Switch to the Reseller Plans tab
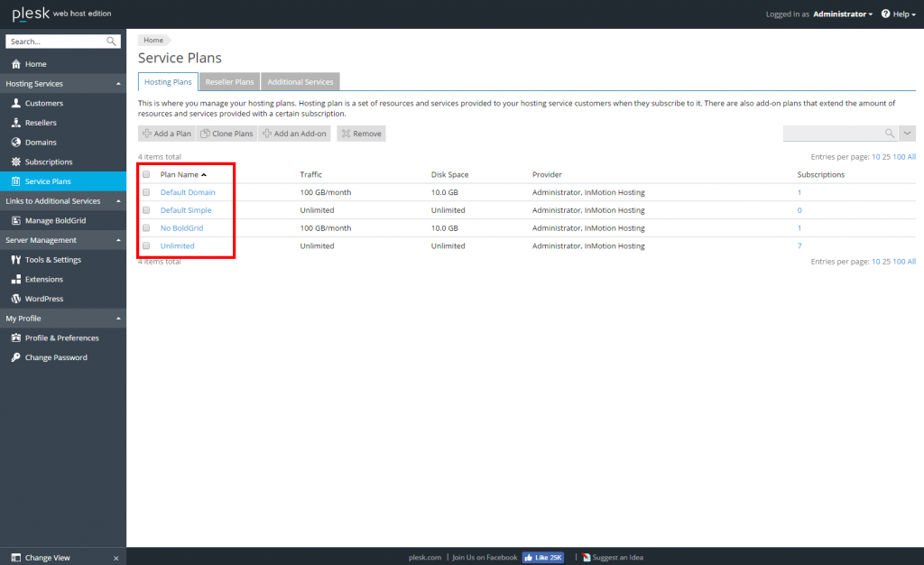The image size is (924, 565). [229, 82]
